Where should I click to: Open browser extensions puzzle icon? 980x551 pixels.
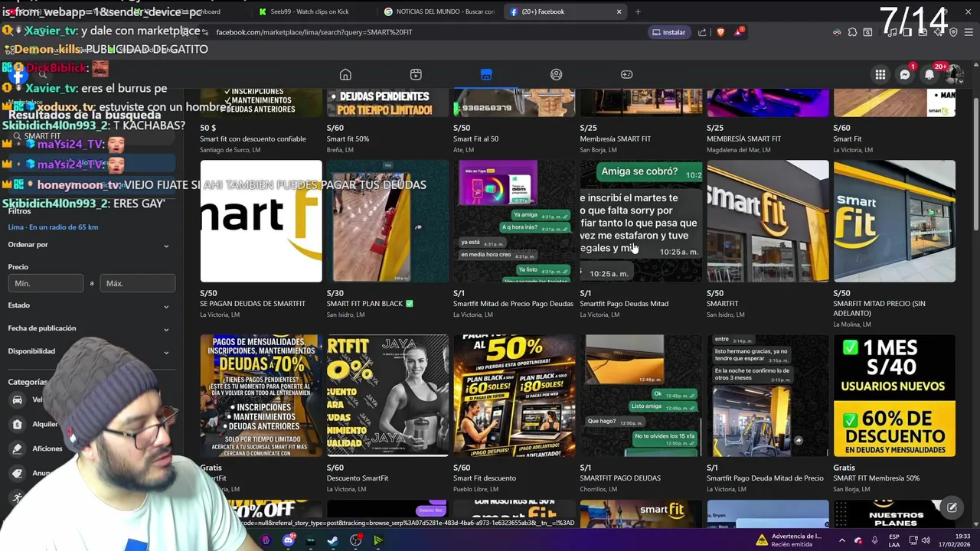coord(852,32)
